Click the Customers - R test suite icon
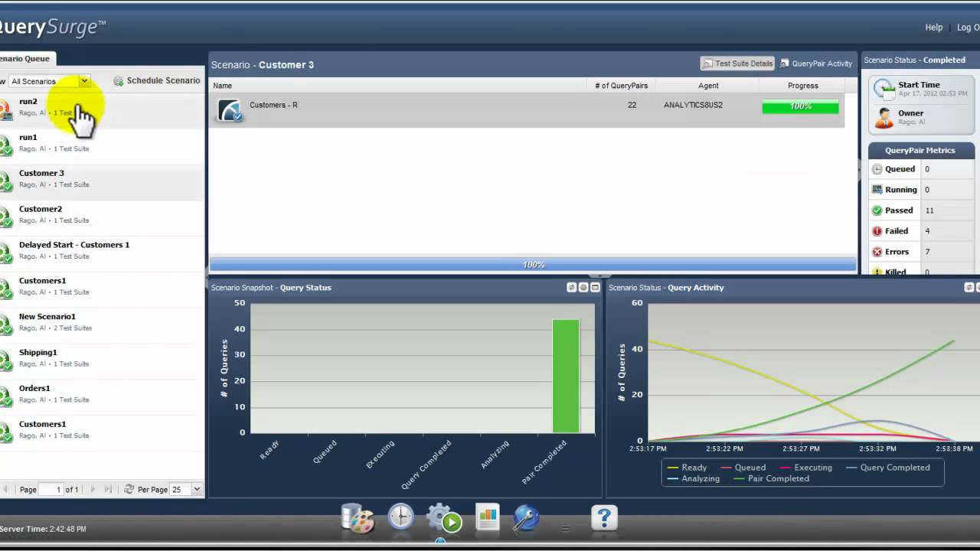Image resolution: width=980 pixels, height=551 pixels. 230,110
